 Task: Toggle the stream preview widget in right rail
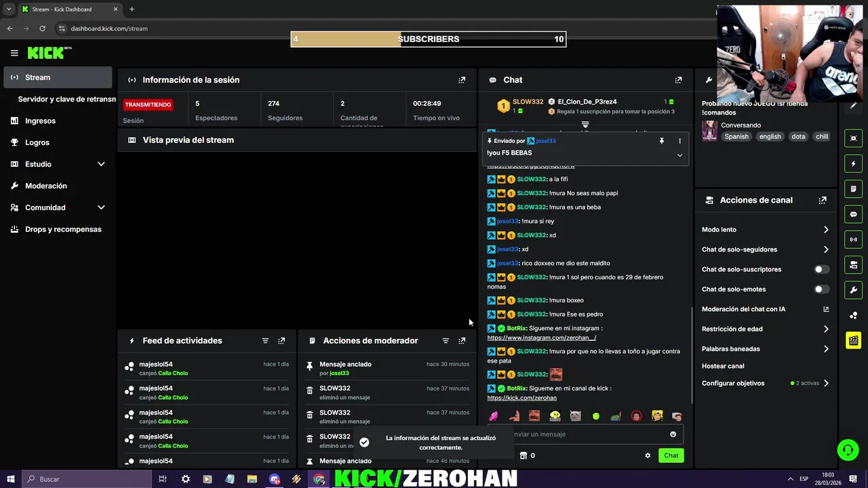coord(854,138)
